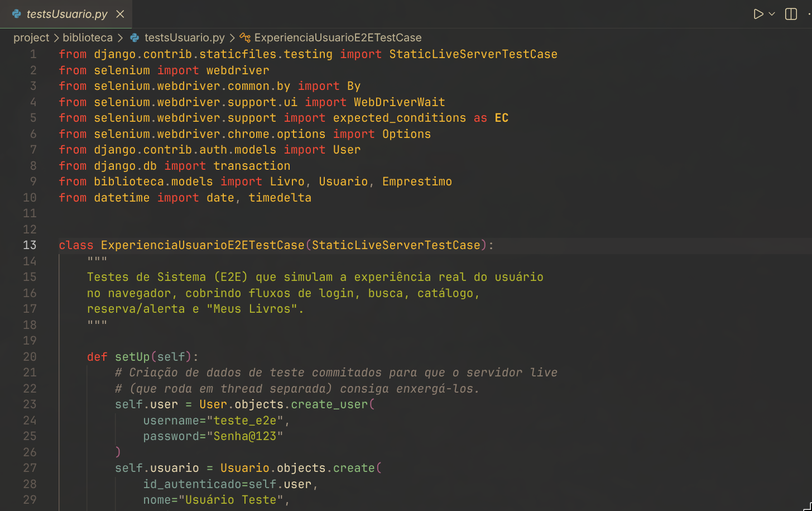Open the project breadcrumb

click(x=31, y=37)
